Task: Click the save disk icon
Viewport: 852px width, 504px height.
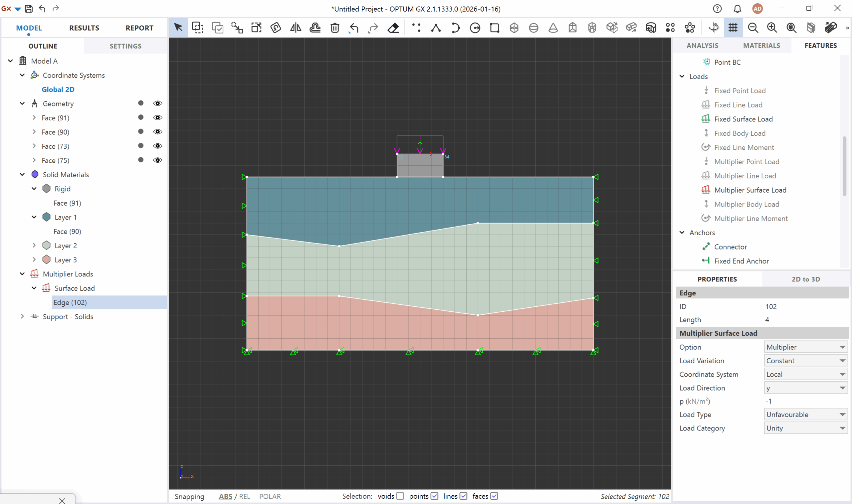Action: (29, 9)
